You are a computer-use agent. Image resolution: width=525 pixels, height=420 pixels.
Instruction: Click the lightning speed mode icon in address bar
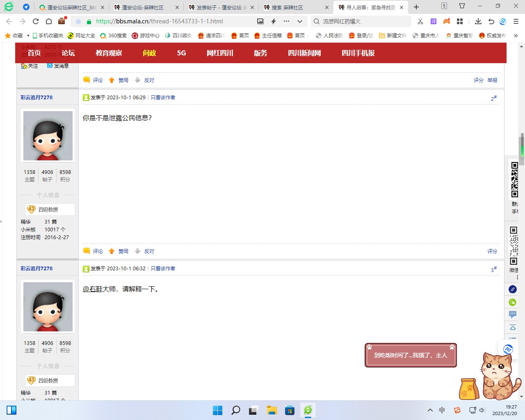pyautogui.click(x=274, y=21)
